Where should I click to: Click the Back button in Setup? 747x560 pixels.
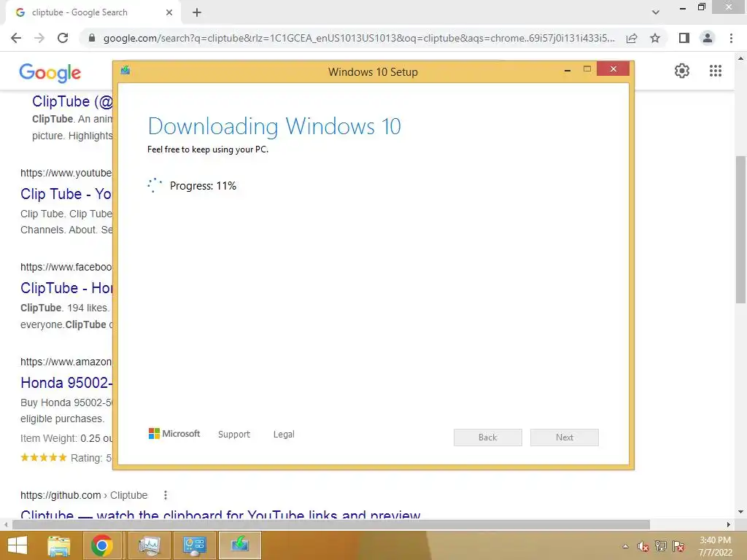pyautogui.click(x=488, y=437)
